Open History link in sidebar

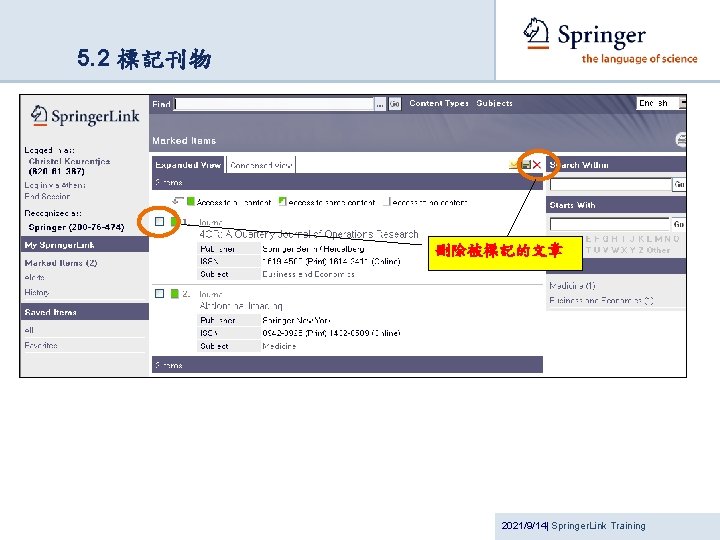pos(37,292)
